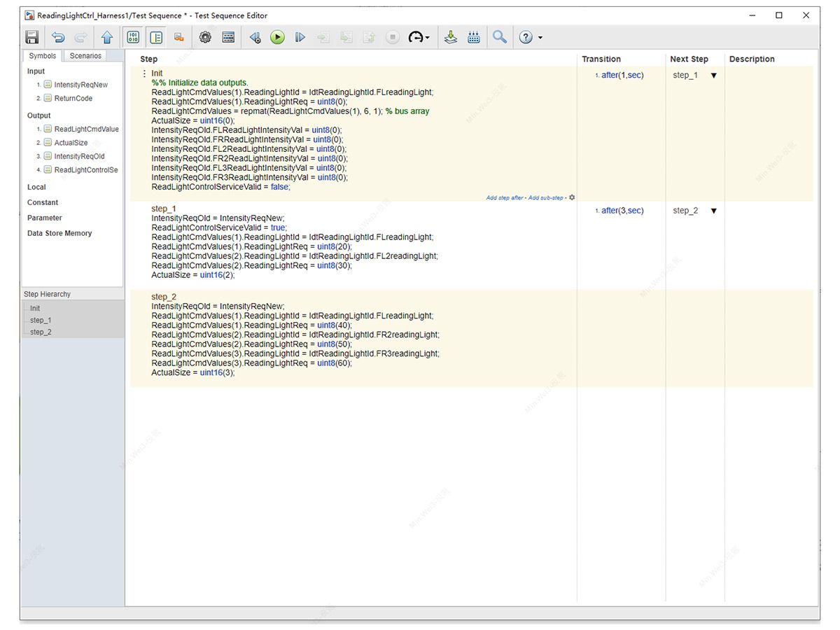Screen dimensions: 840x630
Task: Click the step forward icon
Action: (x=300, y=37)
